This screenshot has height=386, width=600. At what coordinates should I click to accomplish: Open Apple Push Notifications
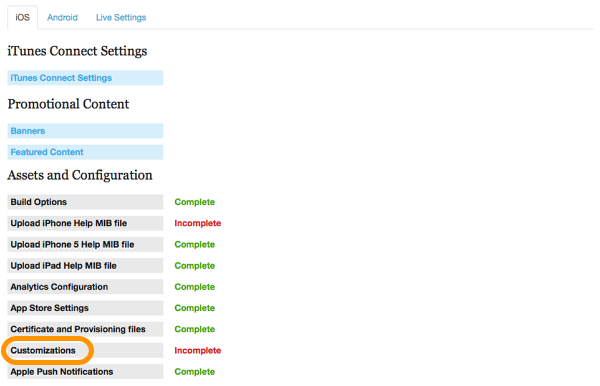[85, 371]
